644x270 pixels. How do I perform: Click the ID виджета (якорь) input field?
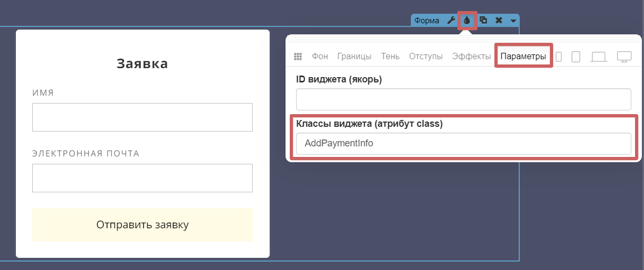[463, 99]
